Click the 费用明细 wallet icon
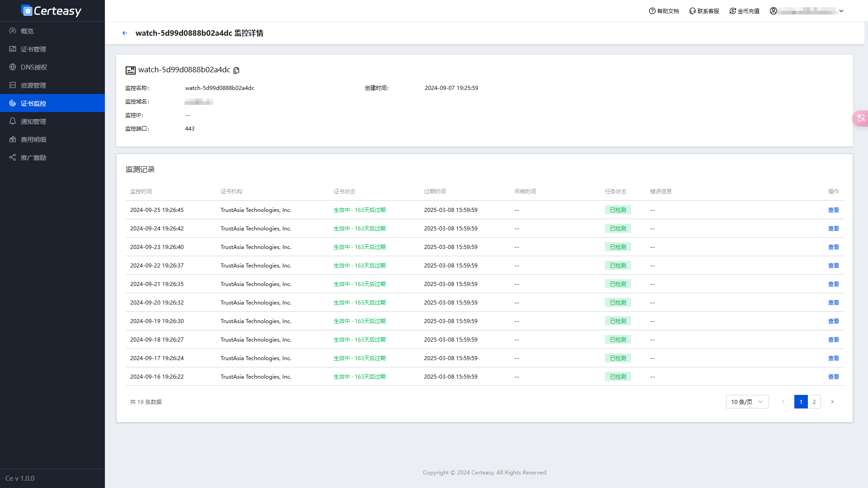Screen dimensions: 868x488 (13, 139)
